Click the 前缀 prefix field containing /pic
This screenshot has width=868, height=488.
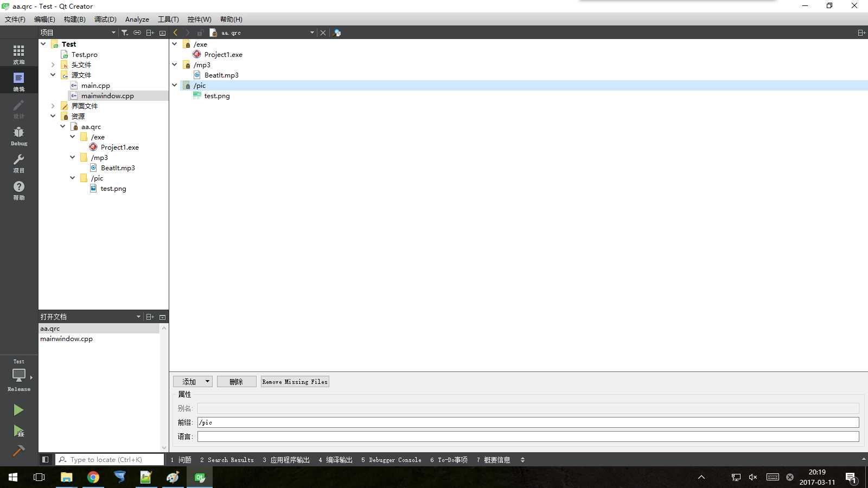[x=528, y=422]
